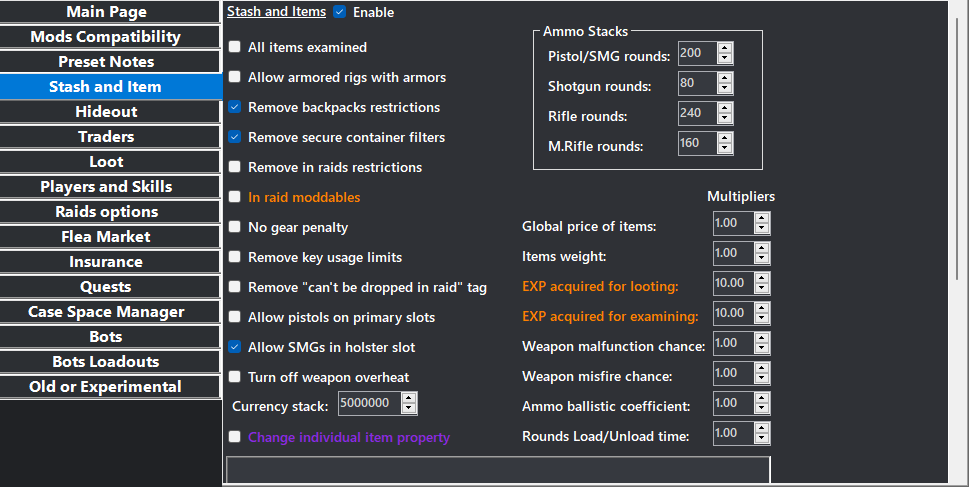Enable All items examined checkbox

pos(234,47)
